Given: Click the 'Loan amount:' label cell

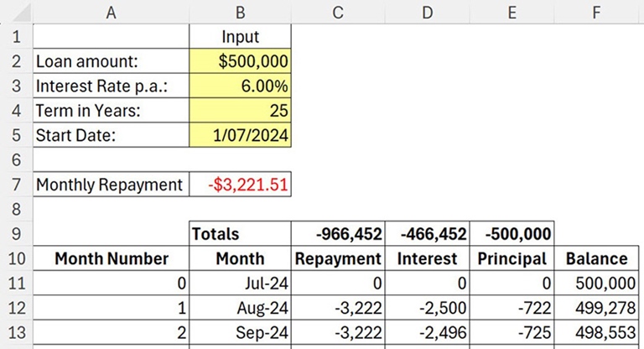Looking at the screenshot, I should pyautogui.click(x=111, y=61).
